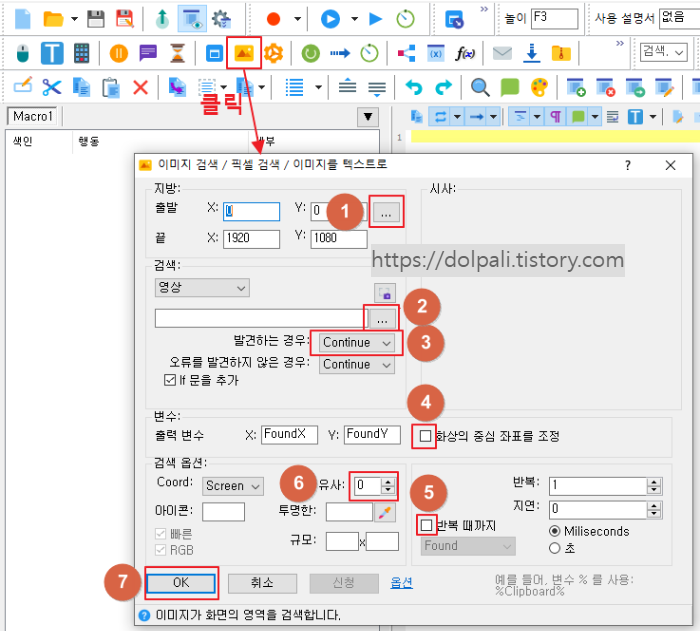Open the record button dropdown arrow

pos(297,19)
